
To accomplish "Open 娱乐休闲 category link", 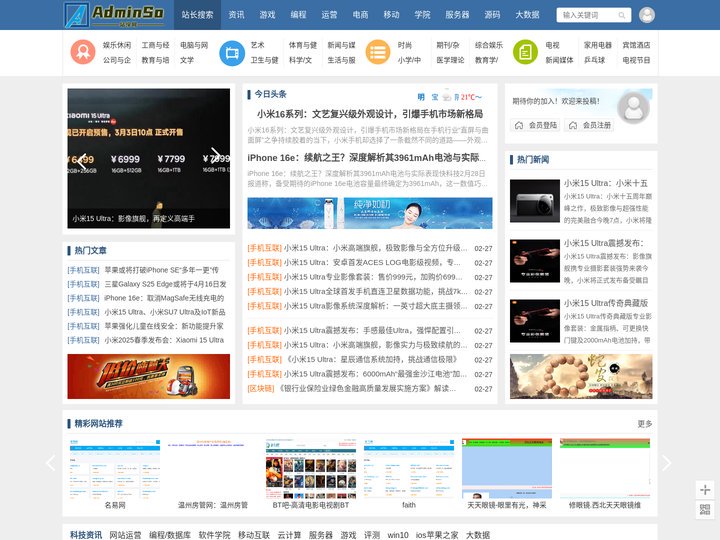I will (x=117, y=45).
